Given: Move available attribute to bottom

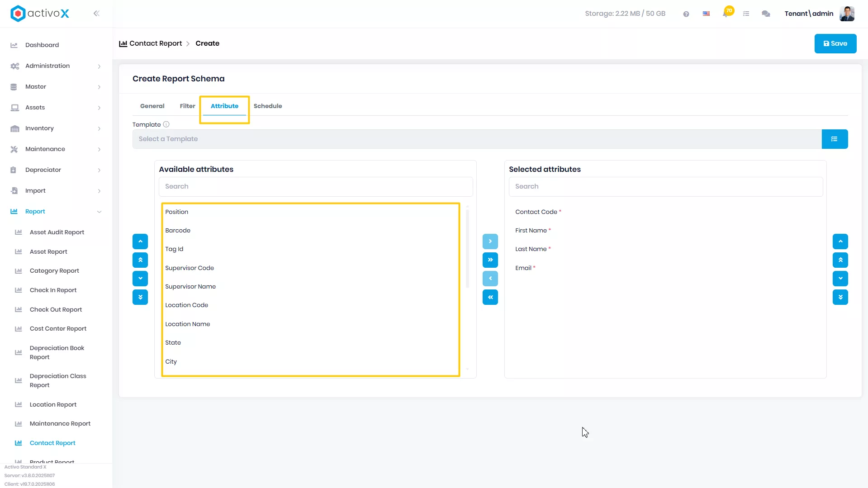Looking at the screenshot, I should [140, 297].
